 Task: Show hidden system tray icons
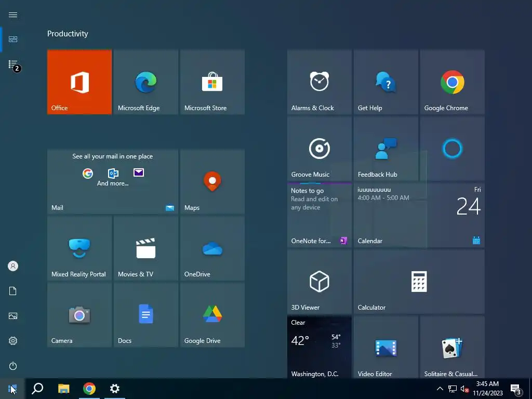point(440,389)
